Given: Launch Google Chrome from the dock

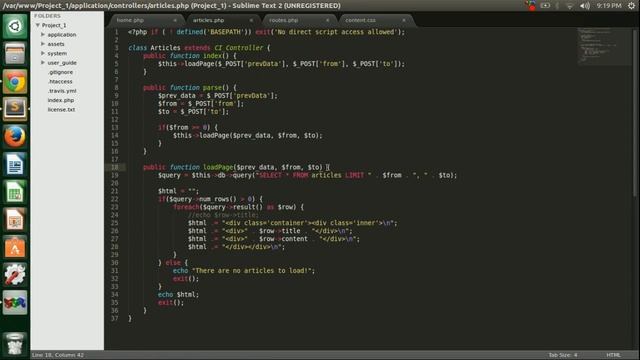Looking at the screenshot, I should pos(15,82).
